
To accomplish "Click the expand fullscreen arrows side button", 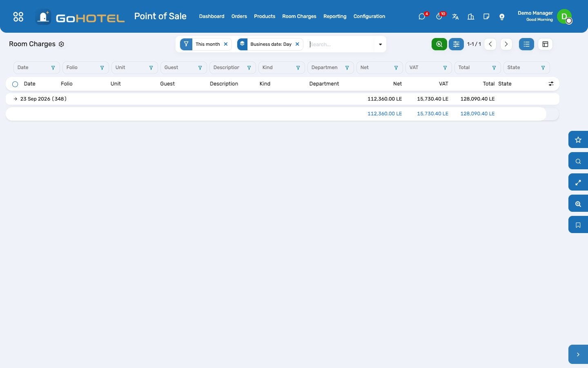I will point(578,182).
